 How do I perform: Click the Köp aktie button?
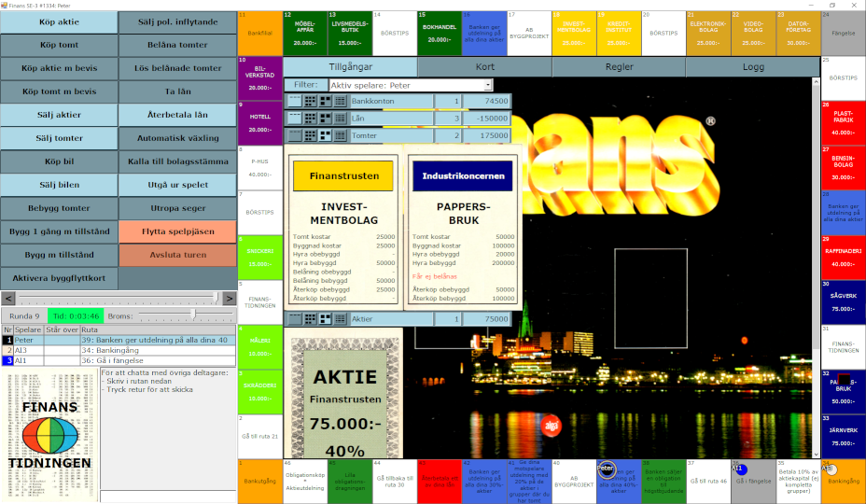59,22
